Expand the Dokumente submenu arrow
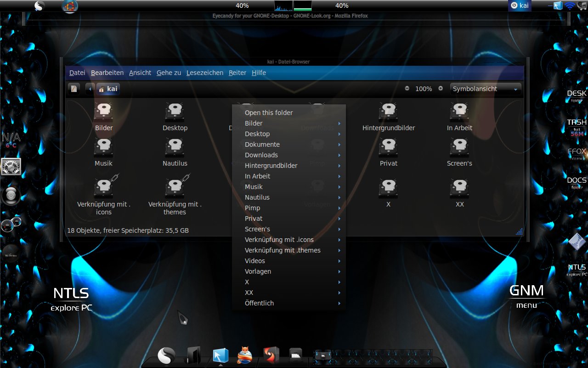The image size is (588, 368). [x=339, y=144]
